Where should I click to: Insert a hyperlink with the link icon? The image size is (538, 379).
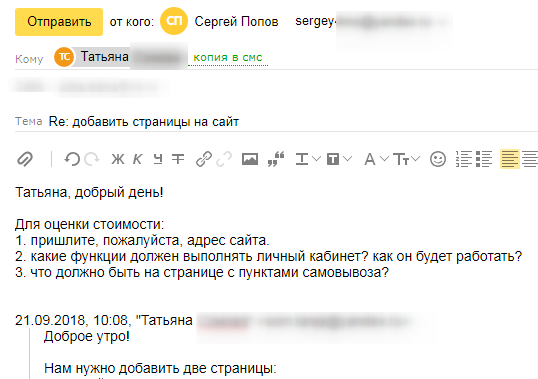[204, 159]
